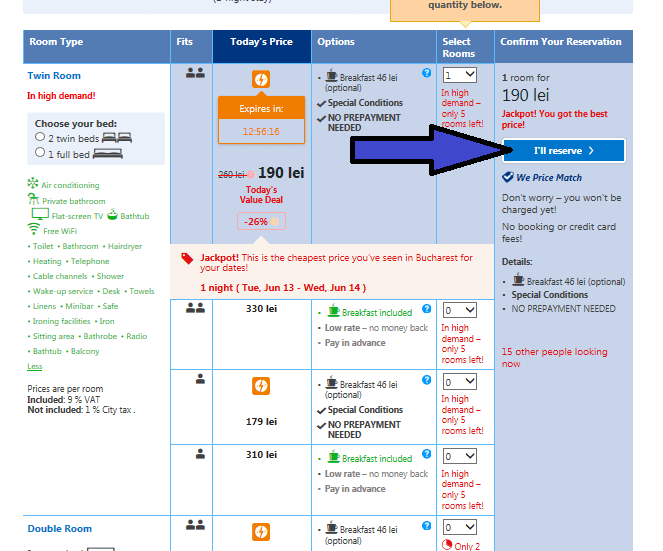This screenshot has width=663, height=551.
Task: Click the lightning deal icon above 179 lei
Action: (x=260, y=385)
